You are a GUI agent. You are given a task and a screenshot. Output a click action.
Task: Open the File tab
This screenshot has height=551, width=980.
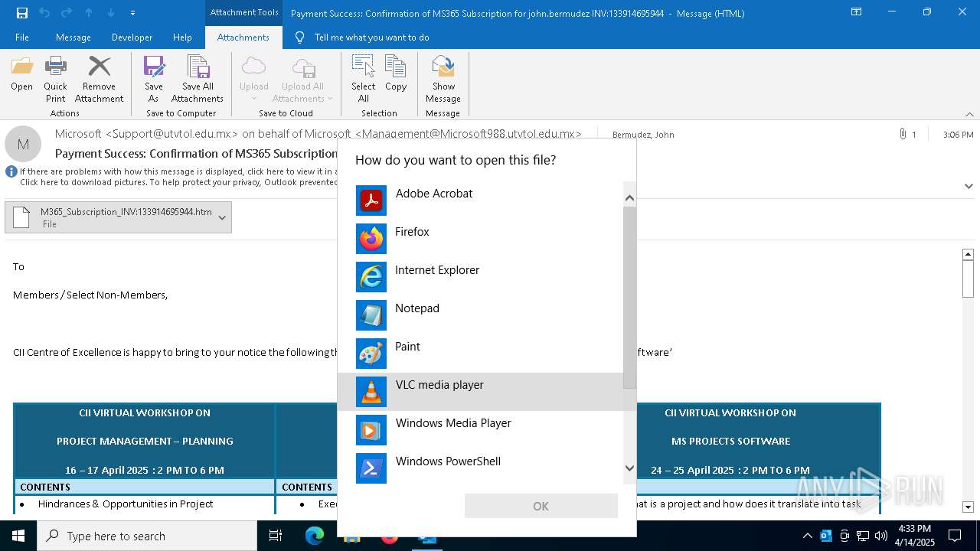pos(22,37)
